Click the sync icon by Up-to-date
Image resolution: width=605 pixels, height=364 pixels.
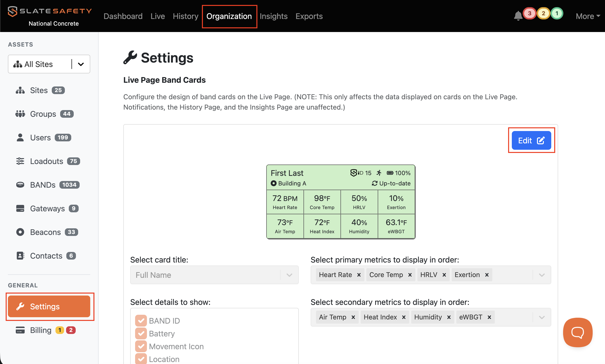coord(375,183)
